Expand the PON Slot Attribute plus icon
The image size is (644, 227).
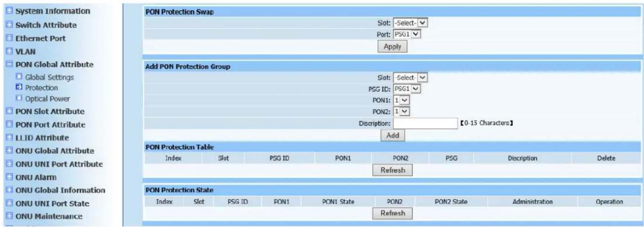click(9, 111)
